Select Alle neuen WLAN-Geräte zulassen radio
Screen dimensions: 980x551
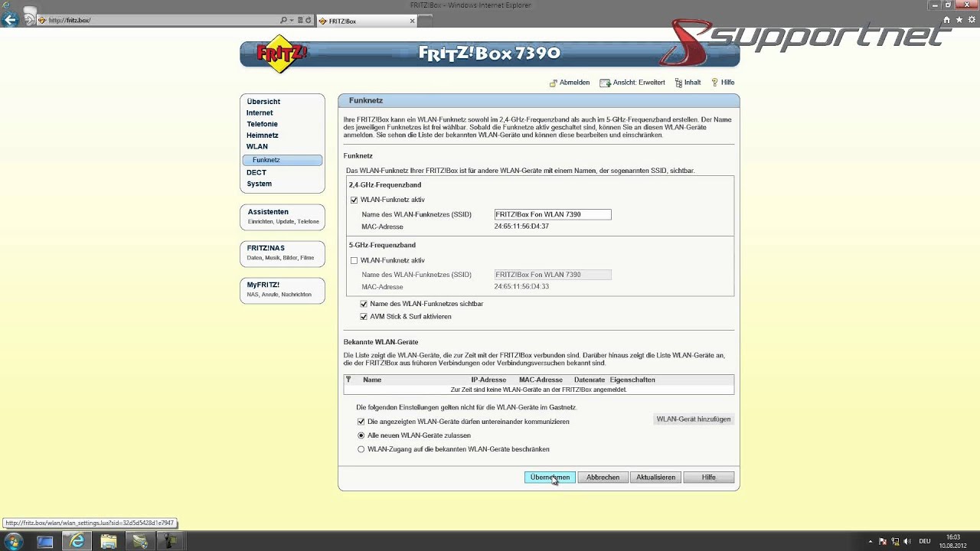pos(361,435)
